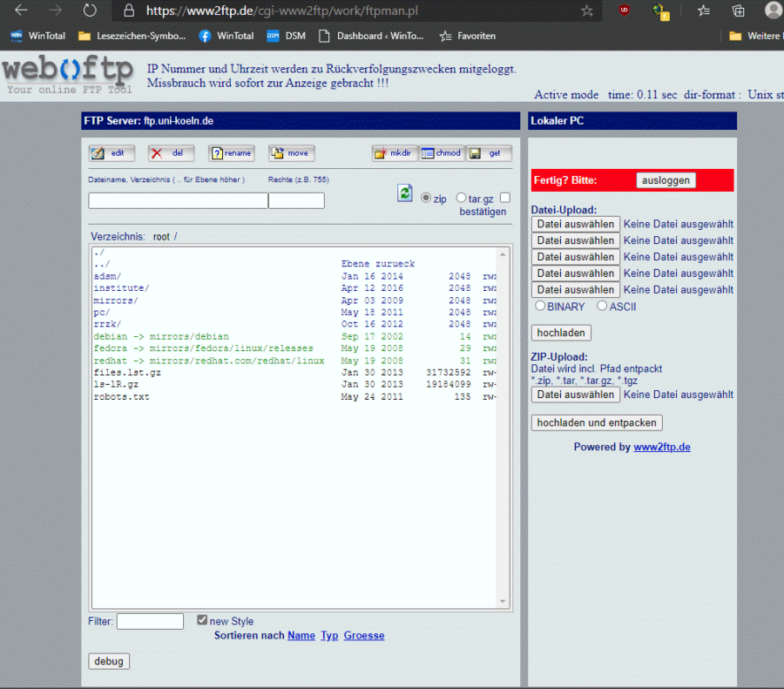Sort the file list by Groesse
Image resolution: width=784 pixels, height=689 pixels.
pyautogui.click(x=364, y=635)
